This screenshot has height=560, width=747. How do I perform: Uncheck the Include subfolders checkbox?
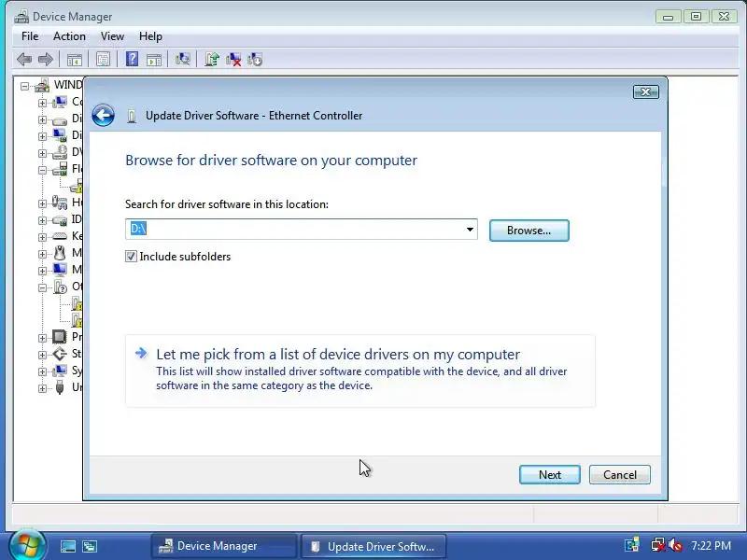pos(131,257)
